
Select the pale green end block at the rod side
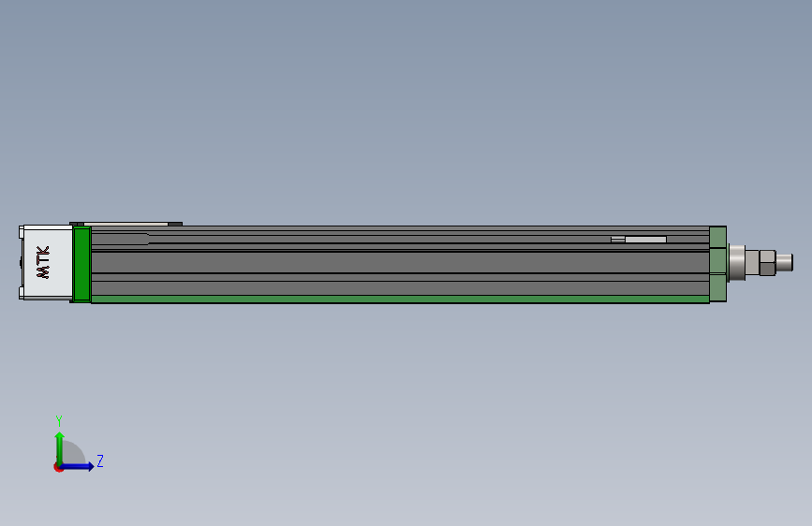pos(717,264)
